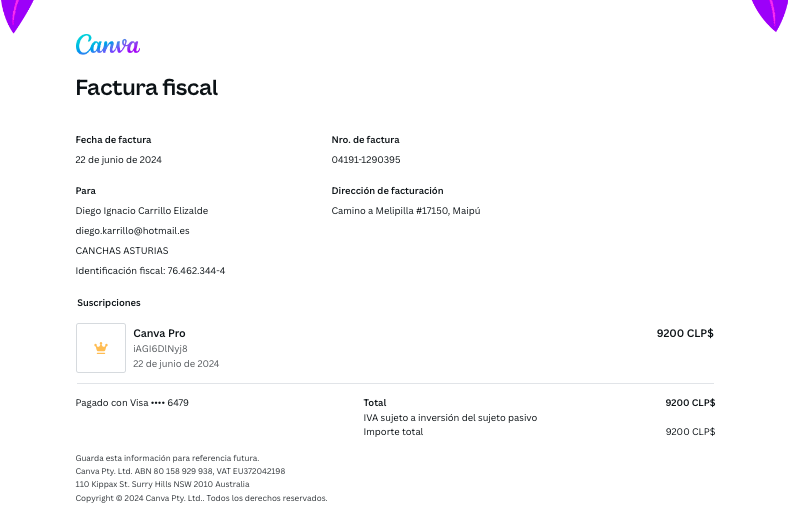Click the name Diego Ignacio Carrillo Elizalde
Viewport: 788px width, 521px height.
[x=142, y=211]
